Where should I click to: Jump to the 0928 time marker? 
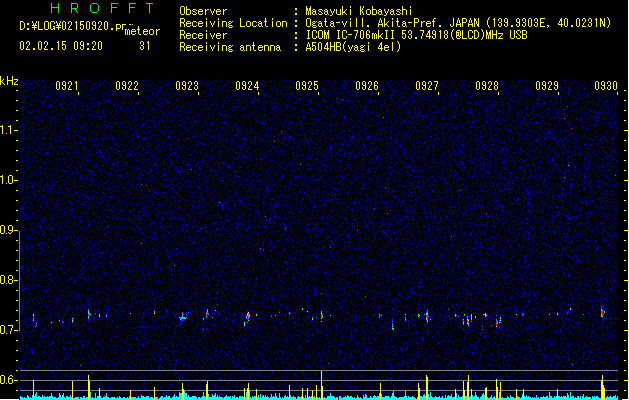(487, 86)
